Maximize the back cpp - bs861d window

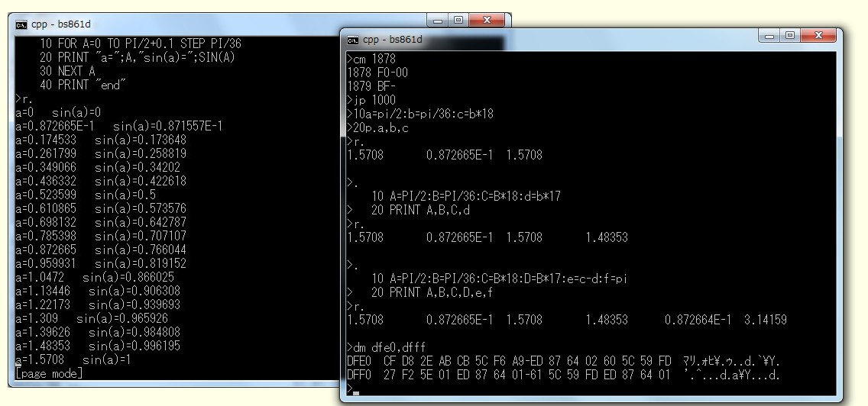pyautogui.click(x=458, y=21)
